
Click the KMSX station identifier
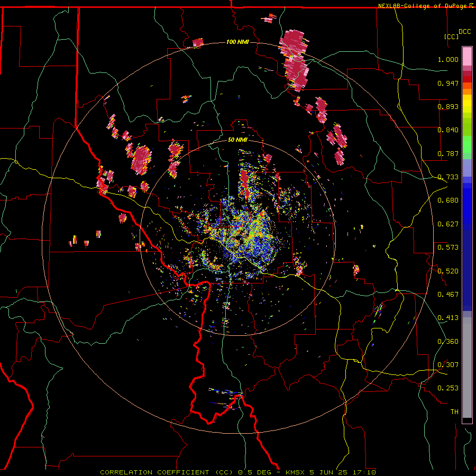click(296, 472)
